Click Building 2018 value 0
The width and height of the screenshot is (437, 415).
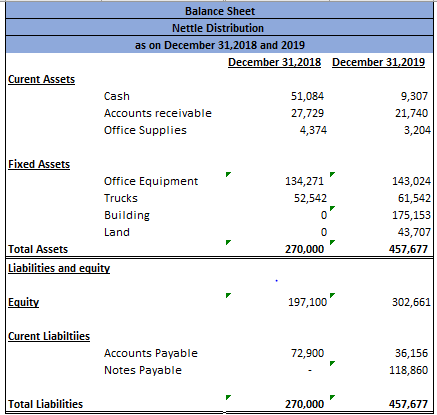click(x=324, y=215)
